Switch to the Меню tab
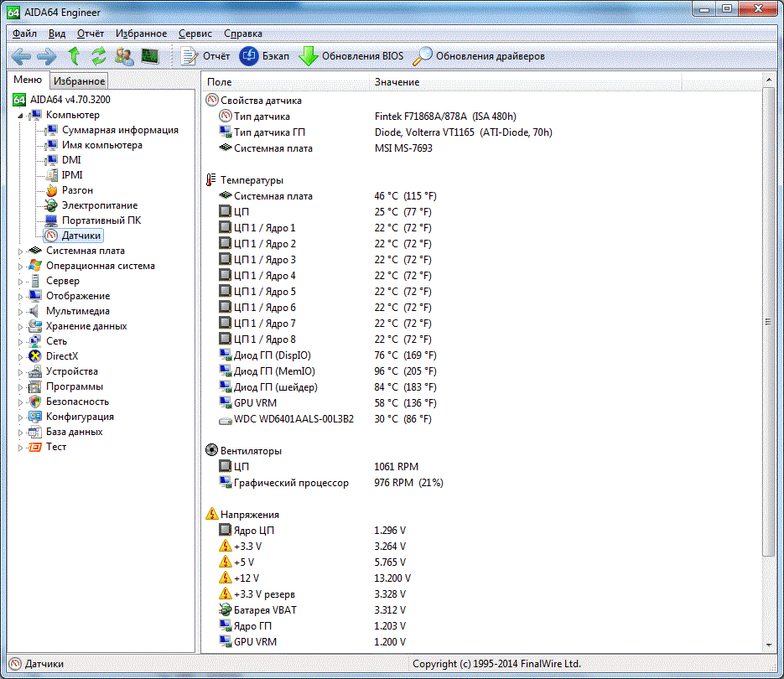Screen dimensions: 784x679 (28, 80)
